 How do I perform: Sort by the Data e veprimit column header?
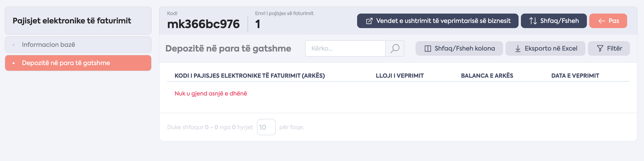pos(575,76)
